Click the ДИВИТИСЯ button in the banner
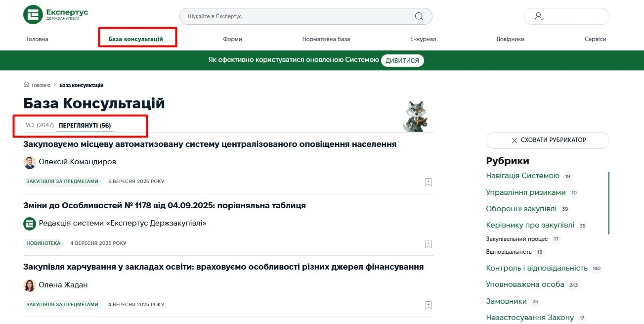The image size is (644, 324). click(x=402, y=60)
